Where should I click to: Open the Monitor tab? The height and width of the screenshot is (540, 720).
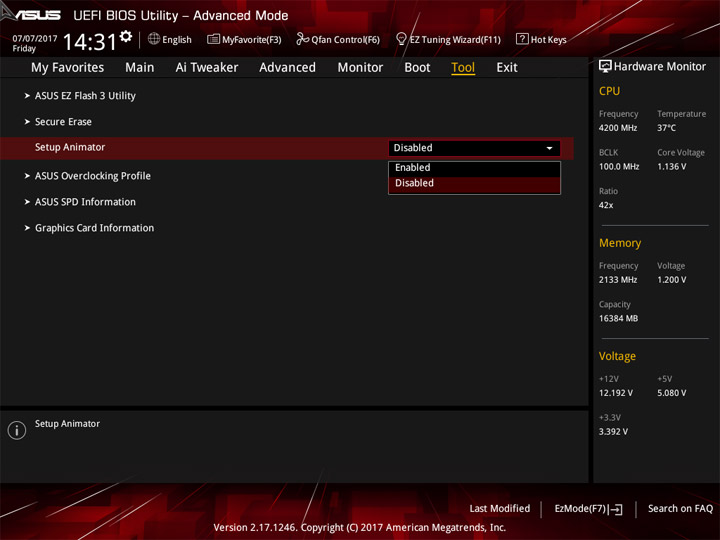(x=360, y=68)
